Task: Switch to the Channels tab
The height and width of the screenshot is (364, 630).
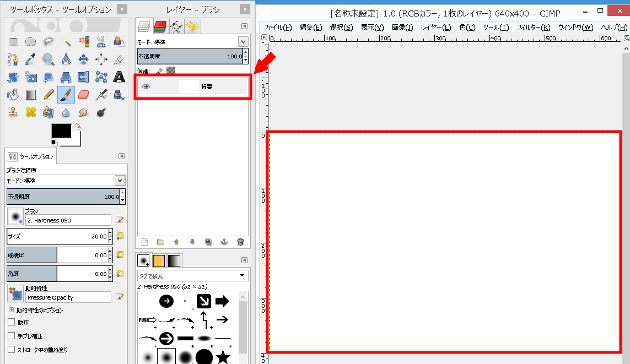Action: point(160,26)
